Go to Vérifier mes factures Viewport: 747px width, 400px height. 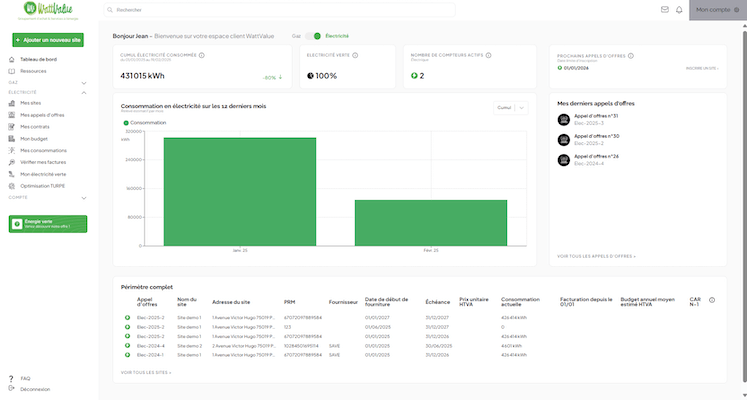pos(42,162)
